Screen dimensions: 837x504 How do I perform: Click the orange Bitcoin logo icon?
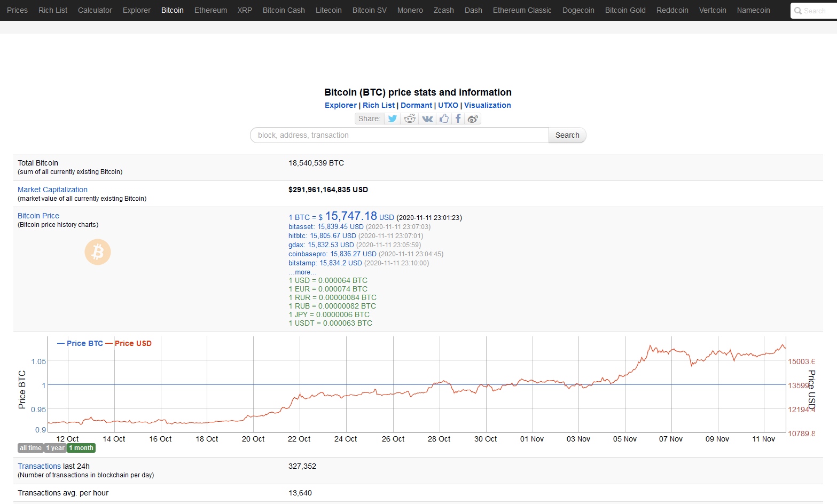[x=98, y=252]
